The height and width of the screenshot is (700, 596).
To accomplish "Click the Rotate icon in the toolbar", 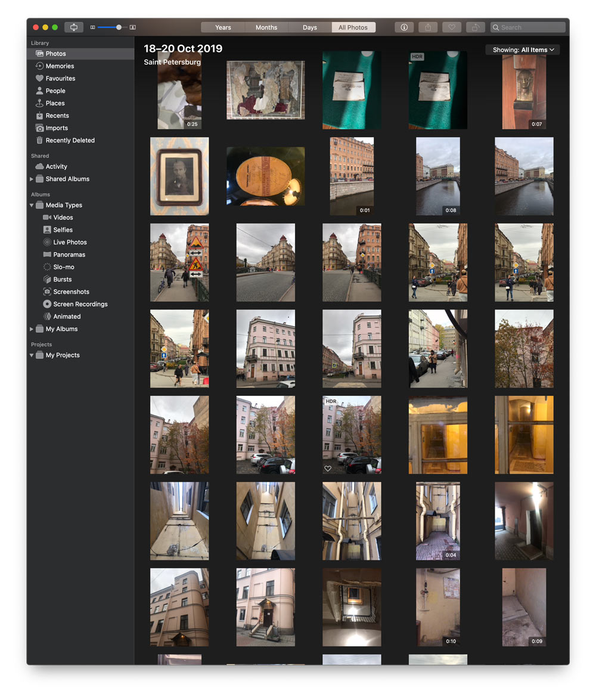I will coord(476,27).
